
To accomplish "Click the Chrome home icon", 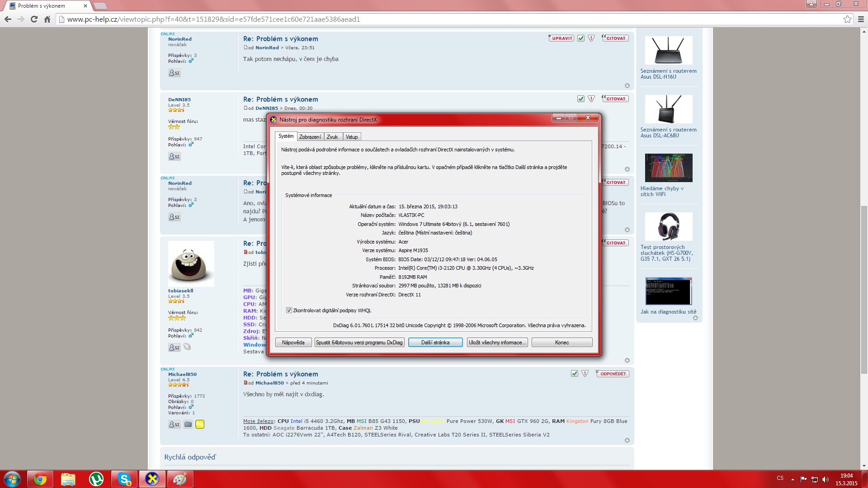I will [47, 19].
